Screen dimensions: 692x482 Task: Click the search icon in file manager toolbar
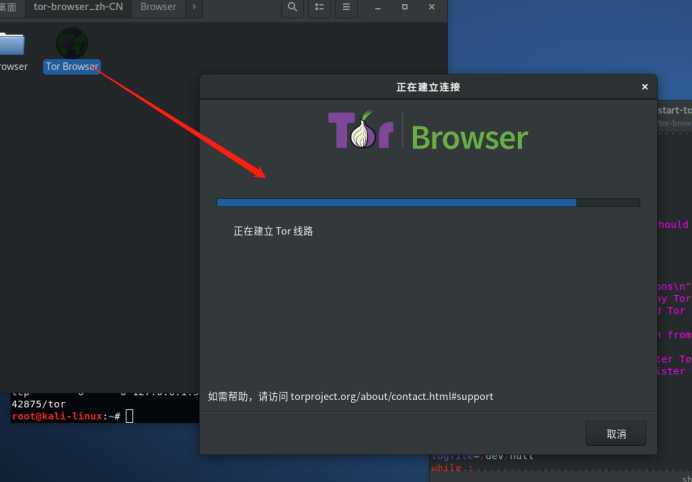click(x=292, y=7)
